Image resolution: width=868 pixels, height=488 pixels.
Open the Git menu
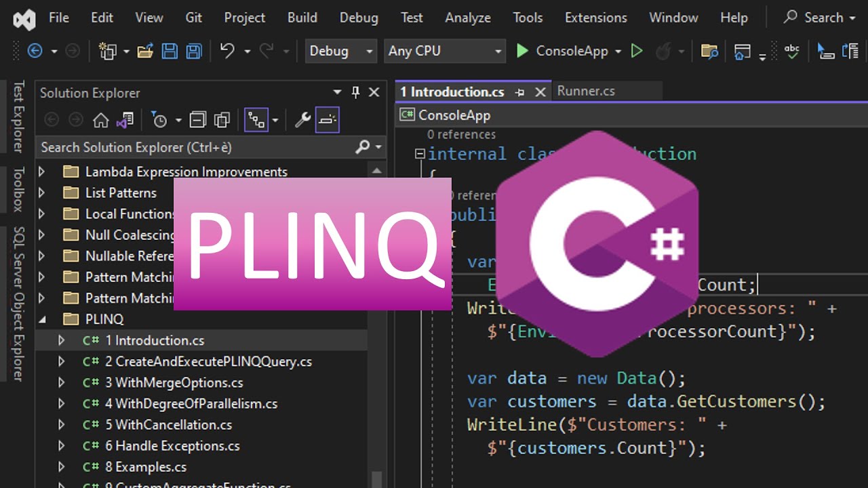[x=194, y=18]
